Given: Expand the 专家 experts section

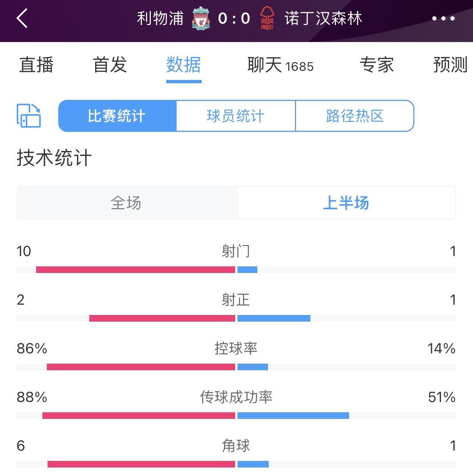Looking at the screenshot, I should (x=377, y=66).
